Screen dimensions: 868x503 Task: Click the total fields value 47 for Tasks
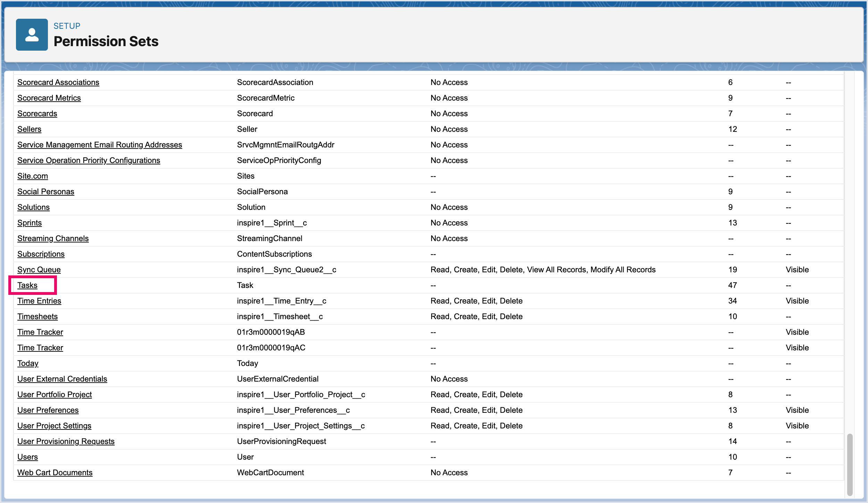point(733,285)
